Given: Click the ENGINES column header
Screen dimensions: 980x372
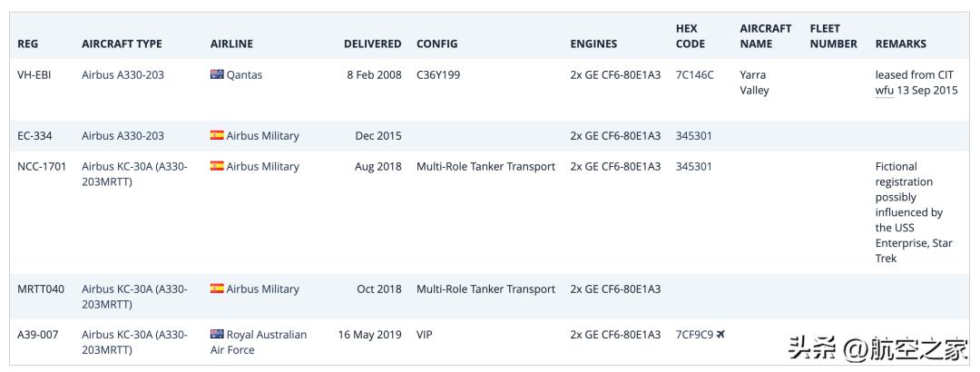Looking at the screenshot, I should (593, 44).
